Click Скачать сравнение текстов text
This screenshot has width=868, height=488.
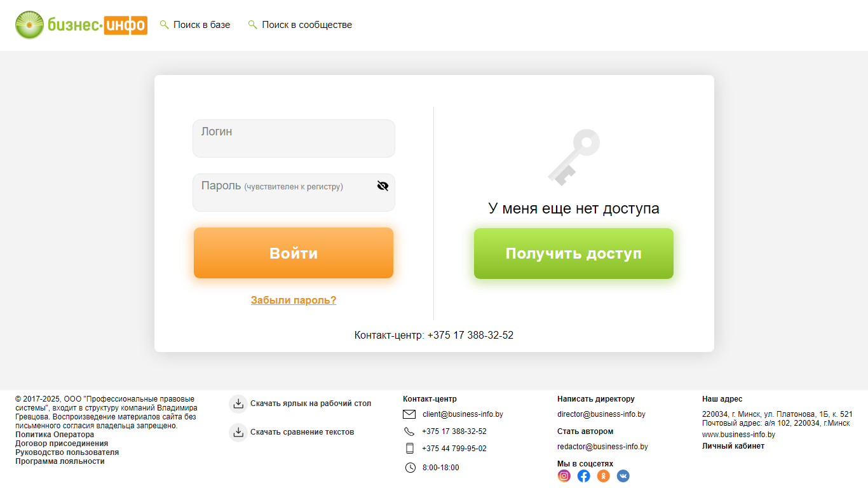tap(302, 432)
